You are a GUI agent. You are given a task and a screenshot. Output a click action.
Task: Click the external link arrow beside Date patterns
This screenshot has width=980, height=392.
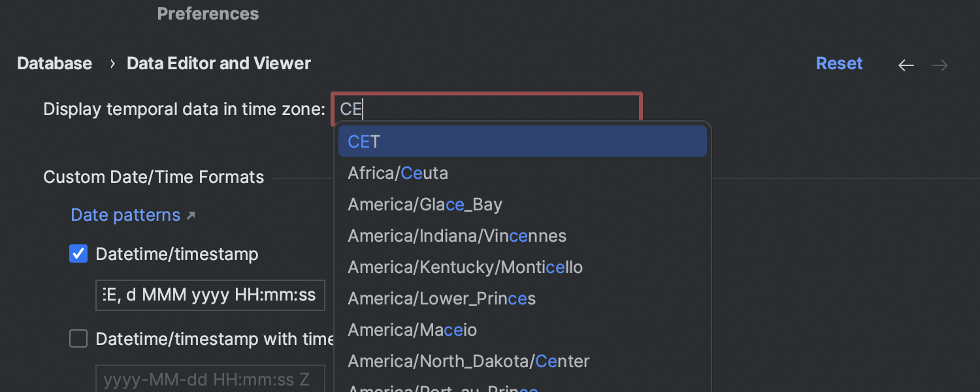(x=191, y=216)
